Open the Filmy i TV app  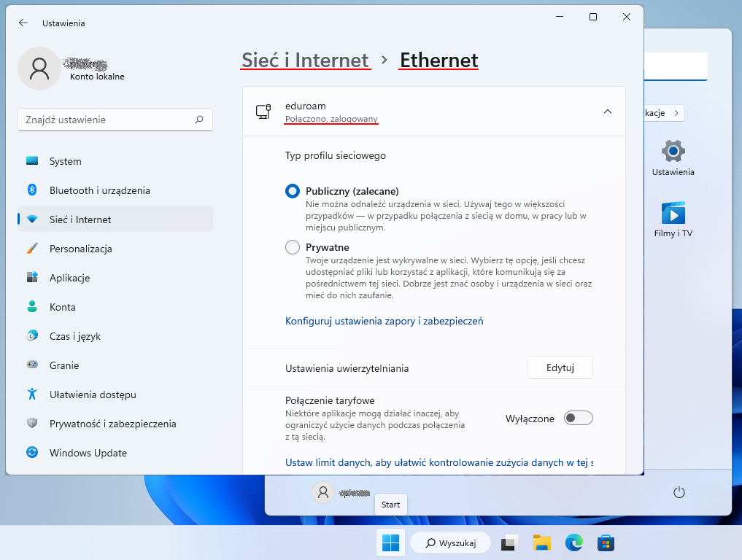[673, 220]
